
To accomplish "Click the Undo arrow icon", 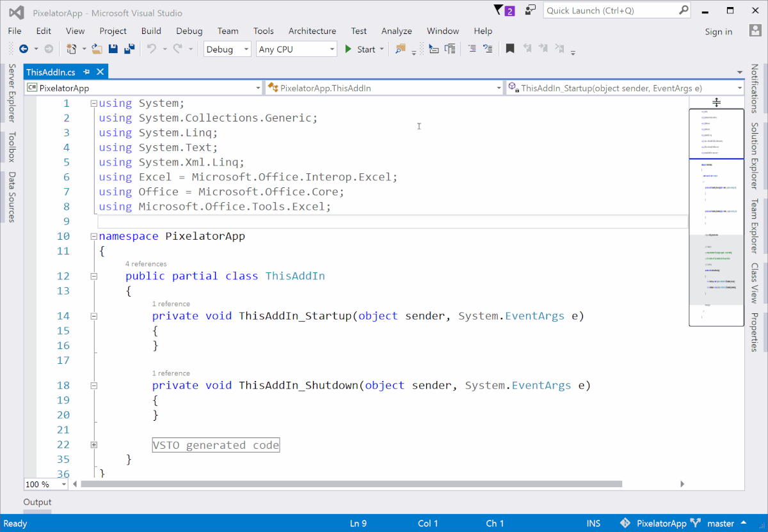I will coord(152,49).
